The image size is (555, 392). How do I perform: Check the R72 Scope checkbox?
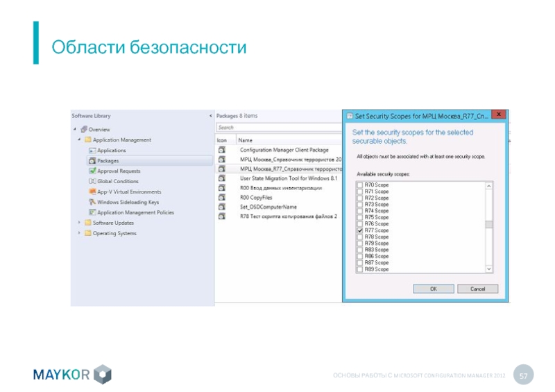(x=360, y=198)
